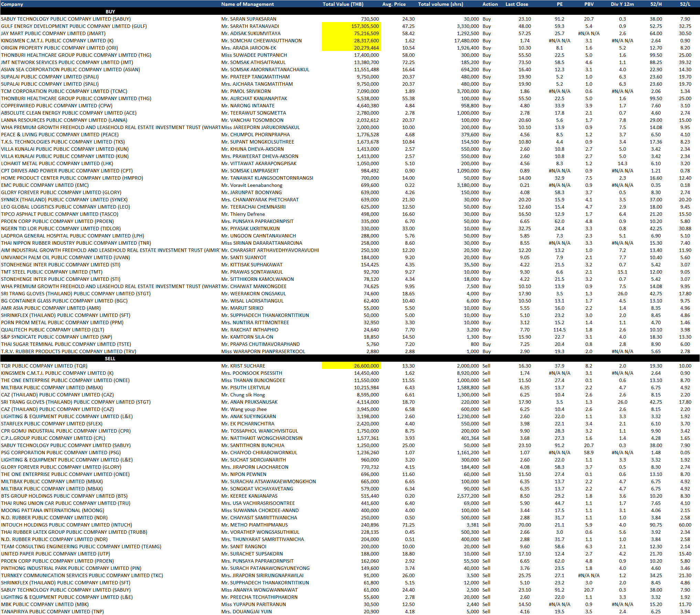Viewport: 700px width, 615px height.
Task: Select the BUY section heading
Action: coord(110,12)
